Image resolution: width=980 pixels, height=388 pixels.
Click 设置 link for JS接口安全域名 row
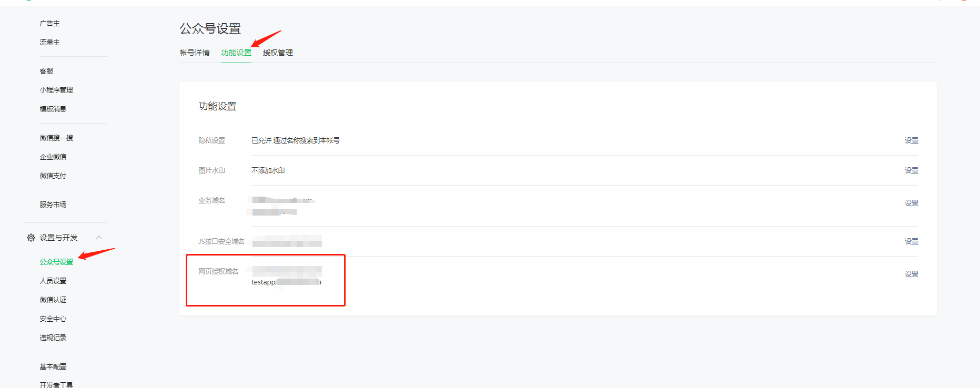pyautogui.click(x=912, y=241)
